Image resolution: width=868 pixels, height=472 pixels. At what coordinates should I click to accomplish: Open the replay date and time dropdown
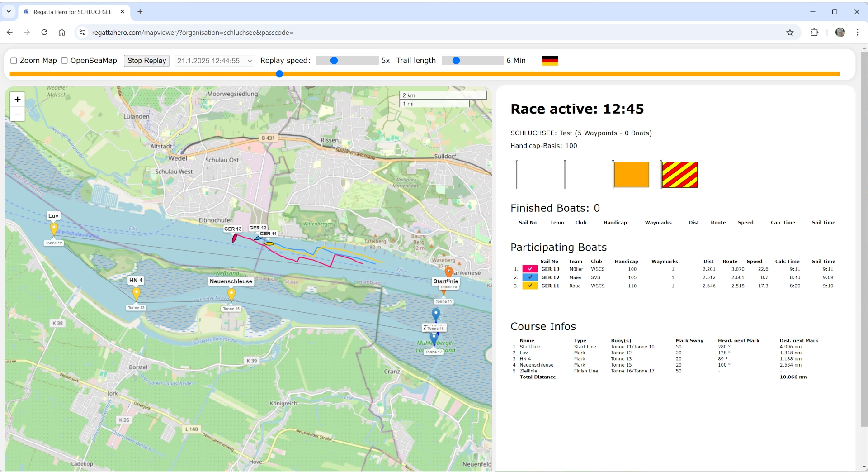tap(214, 61)
